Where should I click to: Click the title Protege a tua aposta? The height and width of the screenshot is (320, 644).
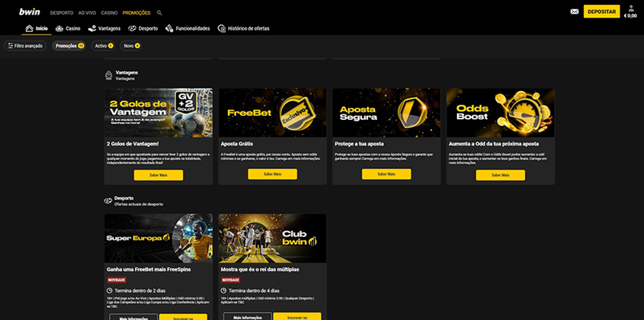click(359, 144)
